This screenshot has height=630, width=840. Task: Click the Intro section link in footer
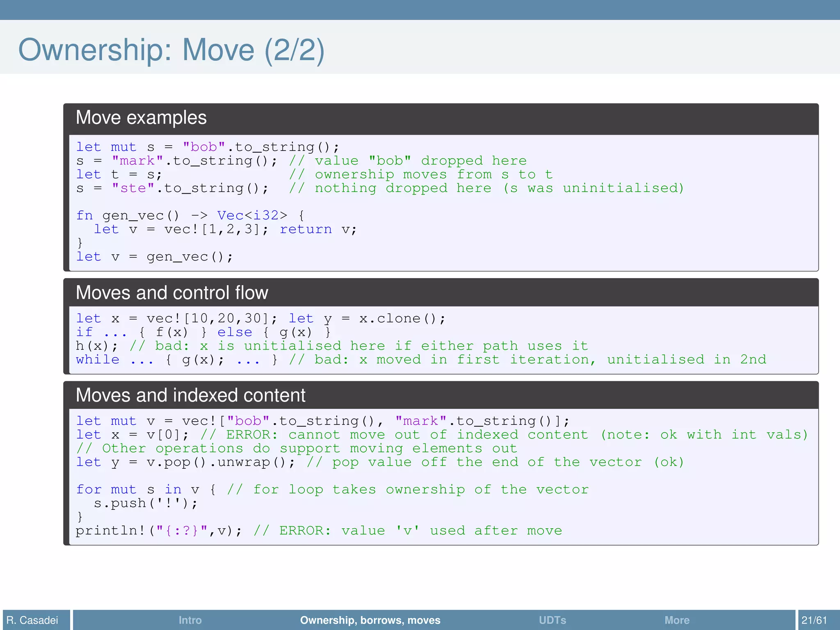point(190,620)
